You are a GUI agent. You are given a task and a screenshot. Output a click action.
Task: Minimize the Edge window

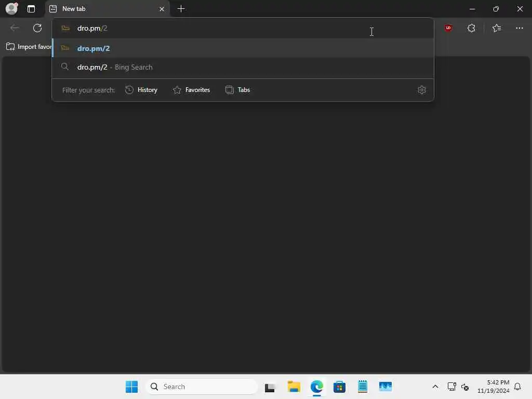[472, 9]
